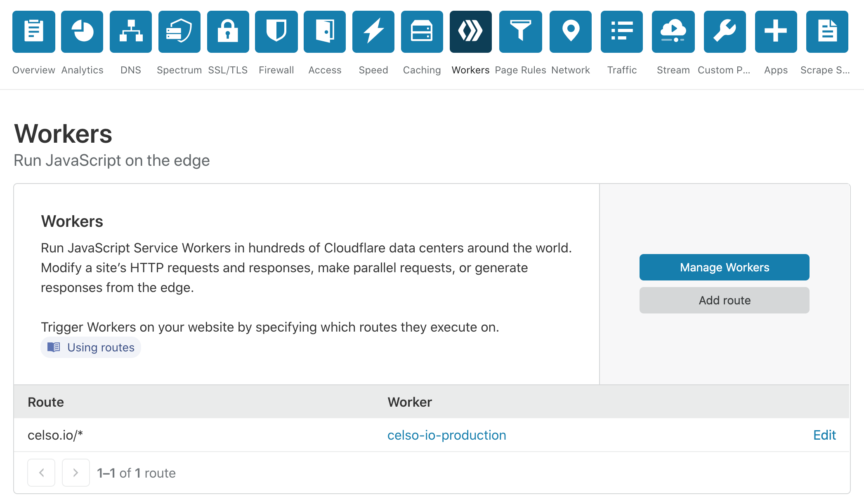Click the Apps plus icon

(776, 31)
